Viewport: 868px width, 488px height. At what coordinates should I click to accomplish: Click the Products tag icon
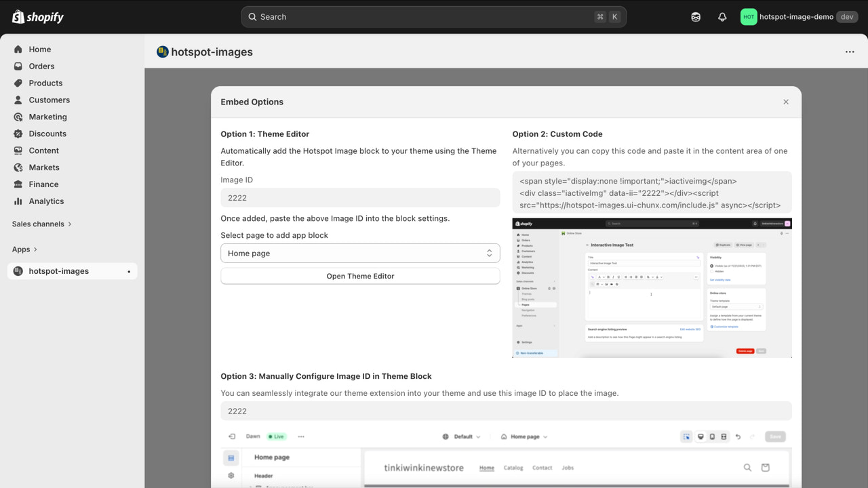[x=18, y=83]
